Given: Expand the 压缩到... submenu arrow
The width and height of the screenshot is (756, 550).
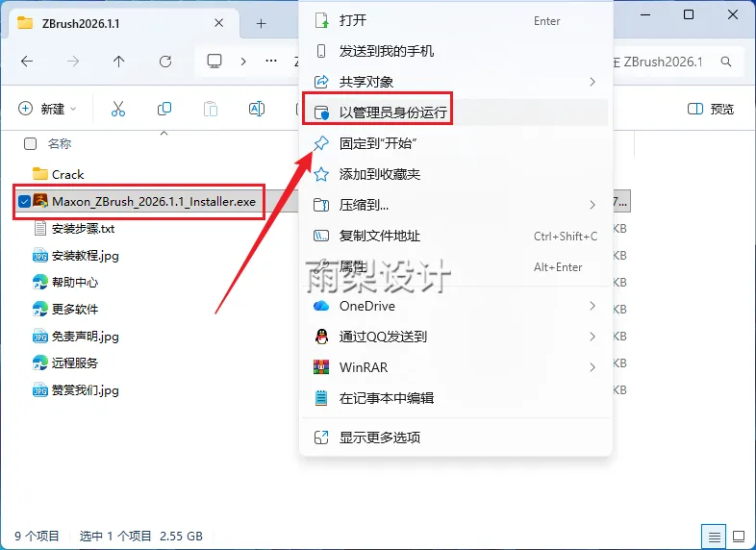Looking at the screenshot, I should [592, 205].
